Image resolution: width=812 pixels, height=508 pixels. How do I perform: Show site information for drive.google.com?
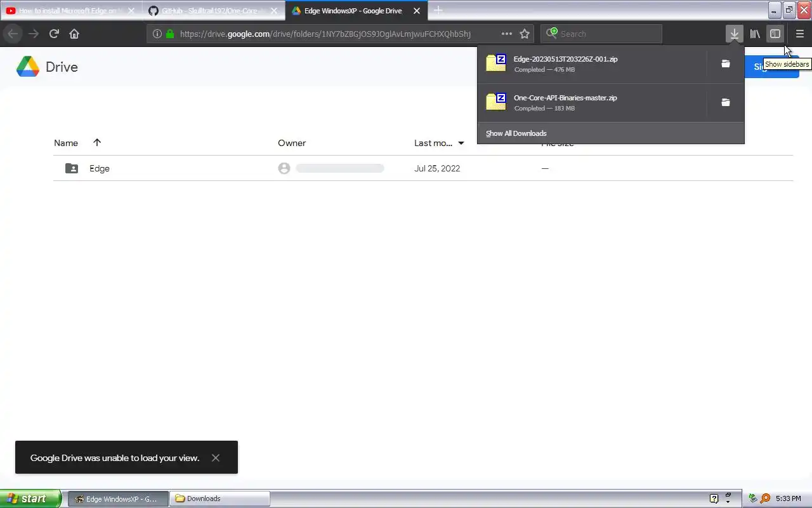coord(157,34)
